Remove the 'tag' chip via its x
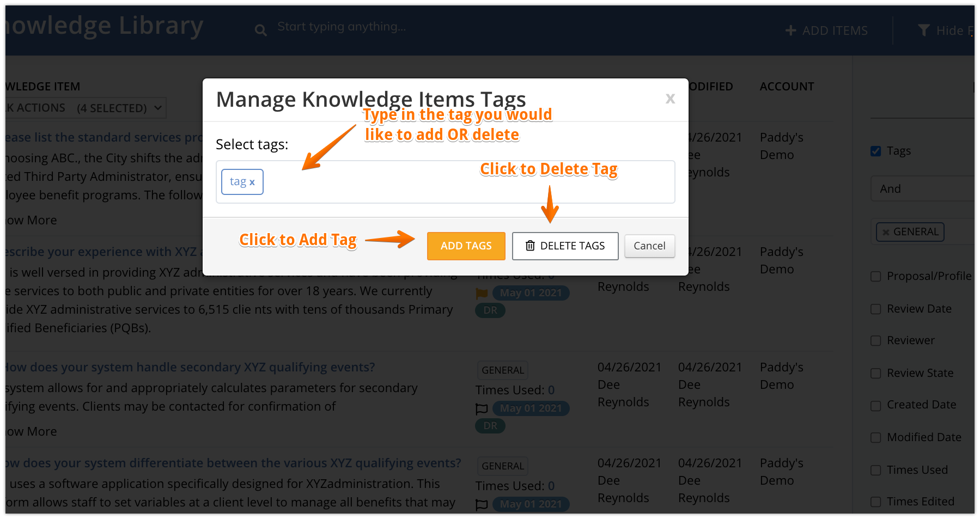980x519 pixels. coord(252,182)
